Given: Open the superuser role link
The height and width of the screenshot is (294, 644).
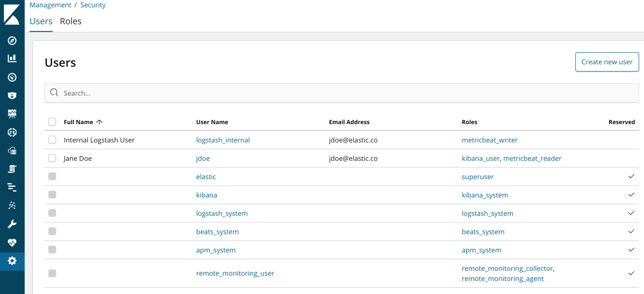Looking at the screenshot, I should click(477, 176).
